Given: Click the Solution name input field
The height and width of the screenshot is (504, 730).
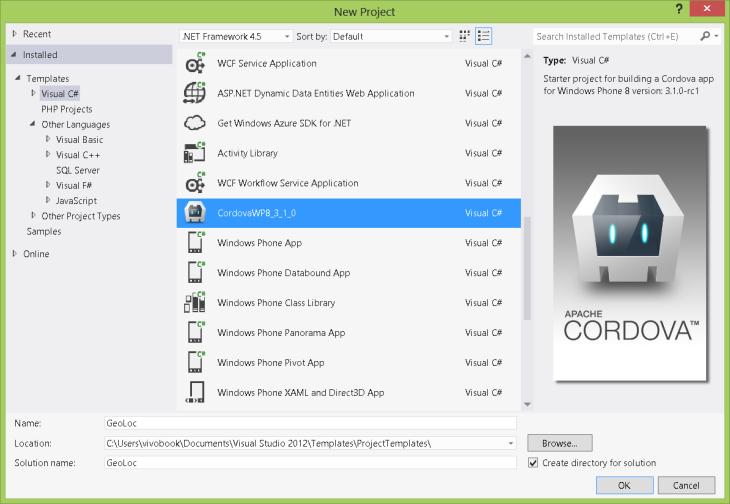Looking at the screenshot, I should (x=310, y=463).
